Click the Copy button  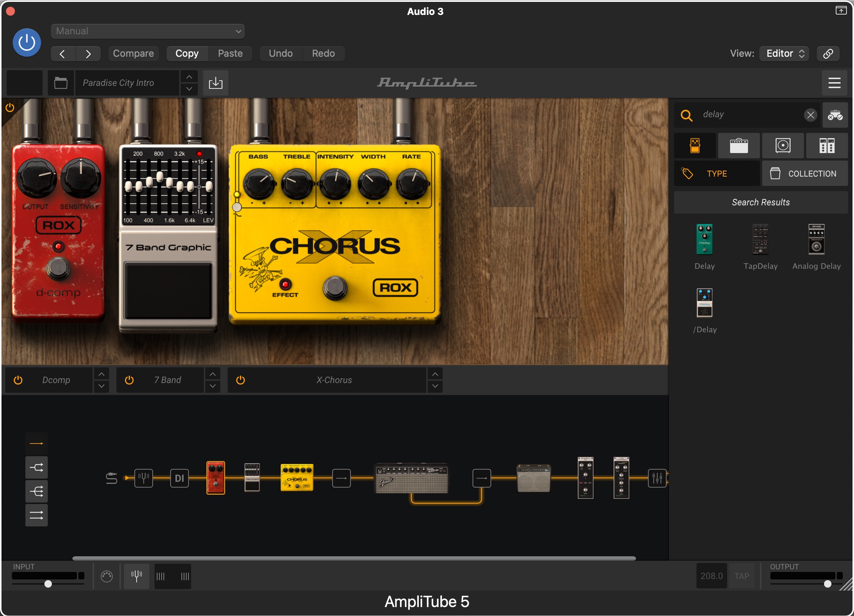[x=187, y=53]
